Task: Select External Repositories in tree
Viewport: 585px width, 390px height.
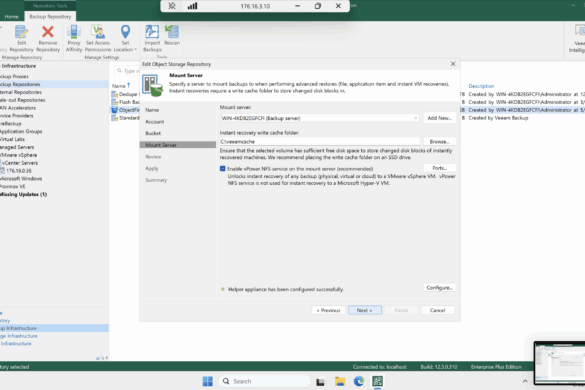Action: tap(21, 92)
